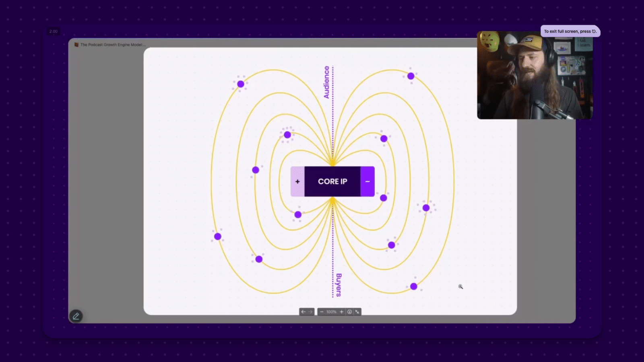The image size is (644, 362).
Task: Click the page icon beside document title
Action: click(x=76, y=45)
